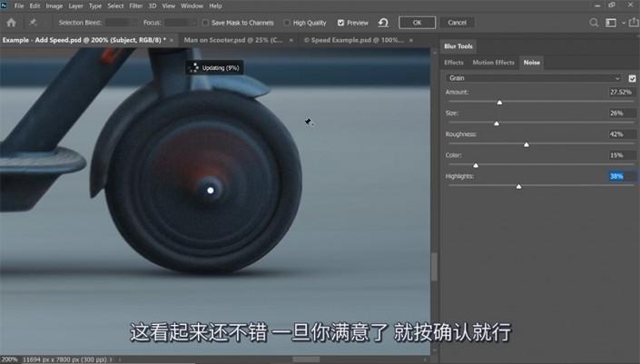Screen dimensions: 640x364
Task: Toggle the Grain noise enable checkbox
Action: (x=632, y=78)
